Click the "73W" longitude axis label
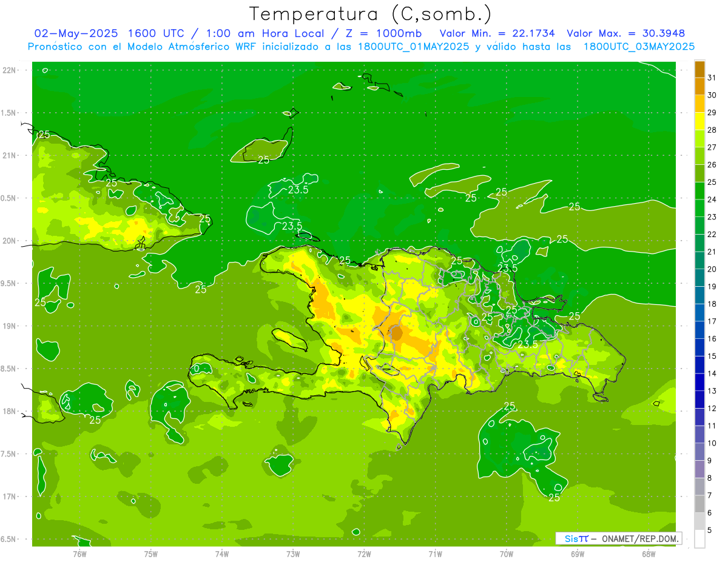Screen dimensions: 728x562 coord(293,554)
